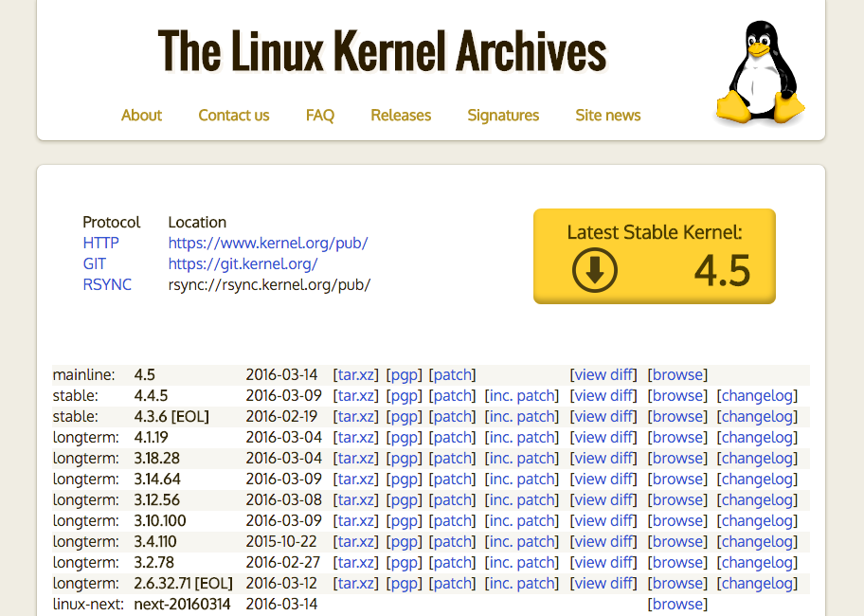
Task: Click the Tux penguin logo
Action: tap(761, 72)
